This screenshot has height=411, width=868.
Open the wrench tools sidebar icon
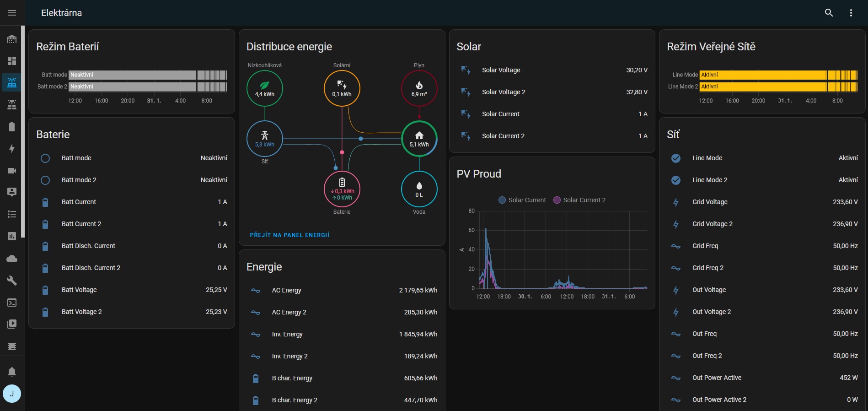(12, 281)
